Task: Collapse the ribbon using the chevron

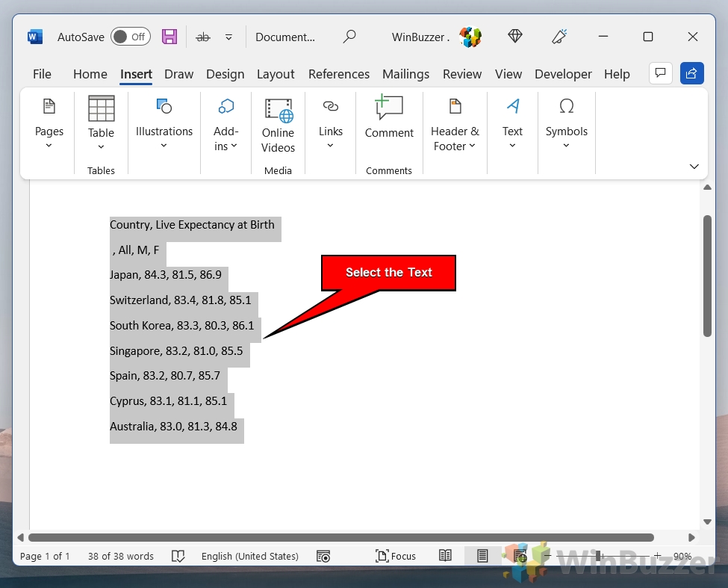Action: pos(694,167)
